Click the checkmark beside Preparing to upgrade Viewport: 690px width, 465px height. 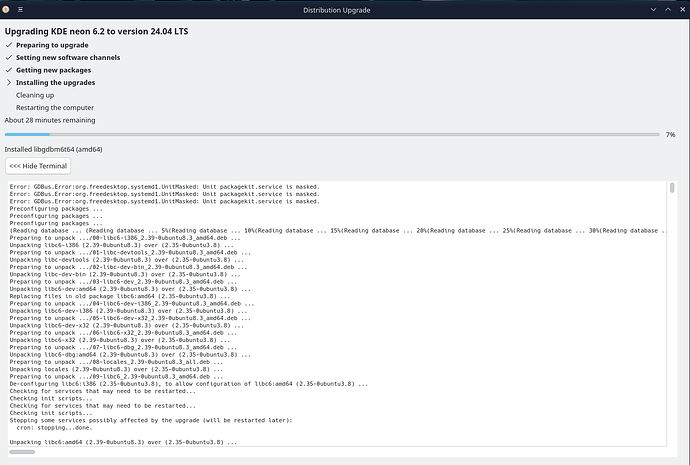[x=9, y=45]
